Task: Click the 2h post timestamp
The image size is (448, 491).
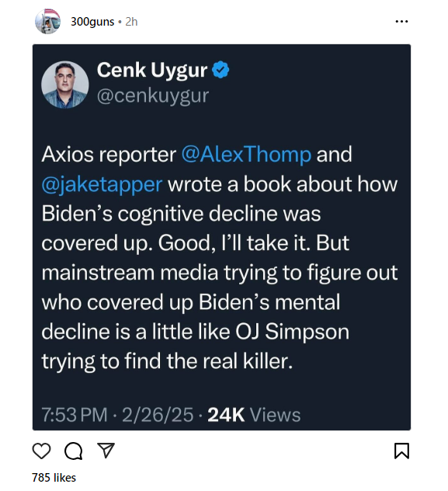Action: click(x=131, y=22)
